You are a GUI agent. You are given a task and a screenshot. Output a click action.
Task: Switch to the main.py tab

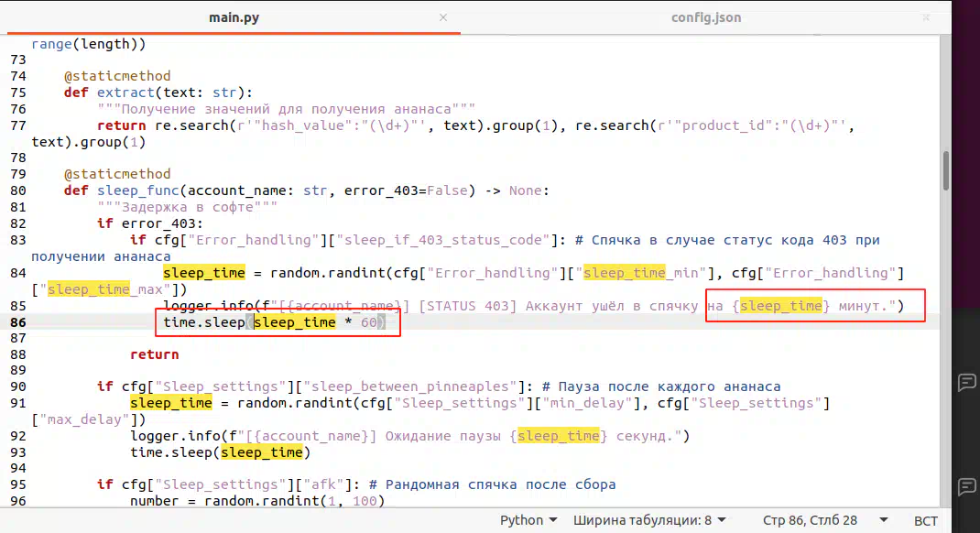click(x=234, y=17)
